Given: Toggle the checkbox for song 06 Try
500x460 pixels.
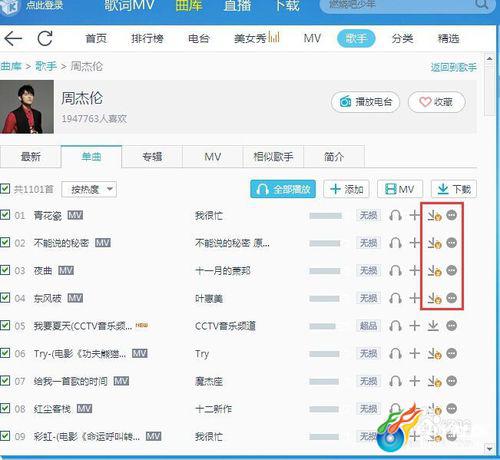Looking at the screenshot, I should (5, 353).
